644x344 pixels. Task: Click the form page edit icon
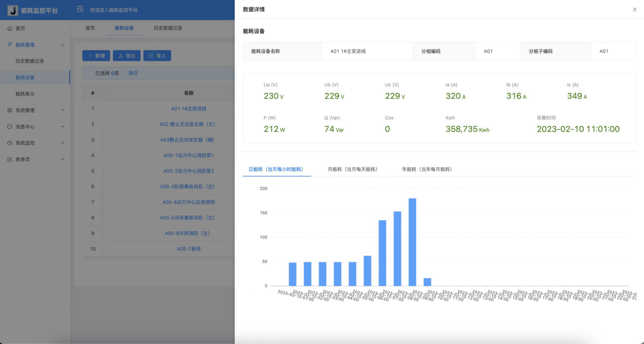[10, 159]
